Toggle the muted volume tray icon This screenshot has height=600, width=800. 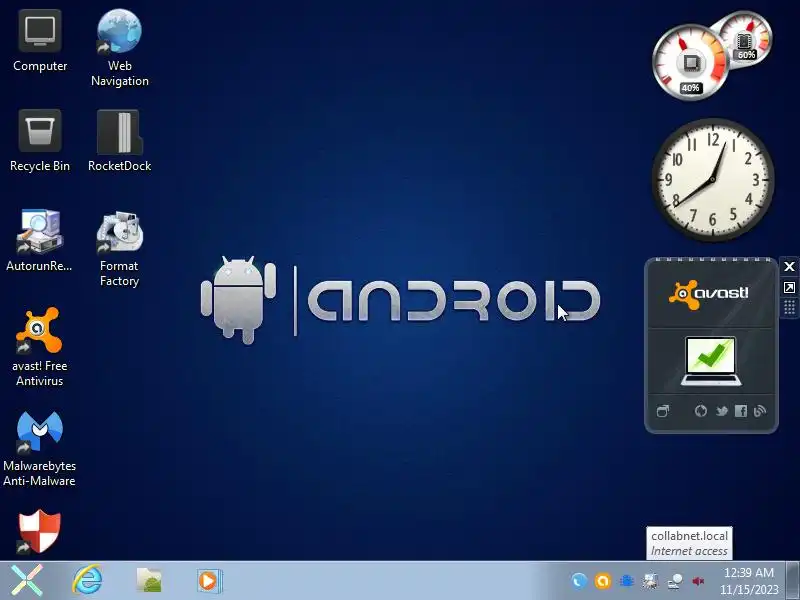click(698, 581)
